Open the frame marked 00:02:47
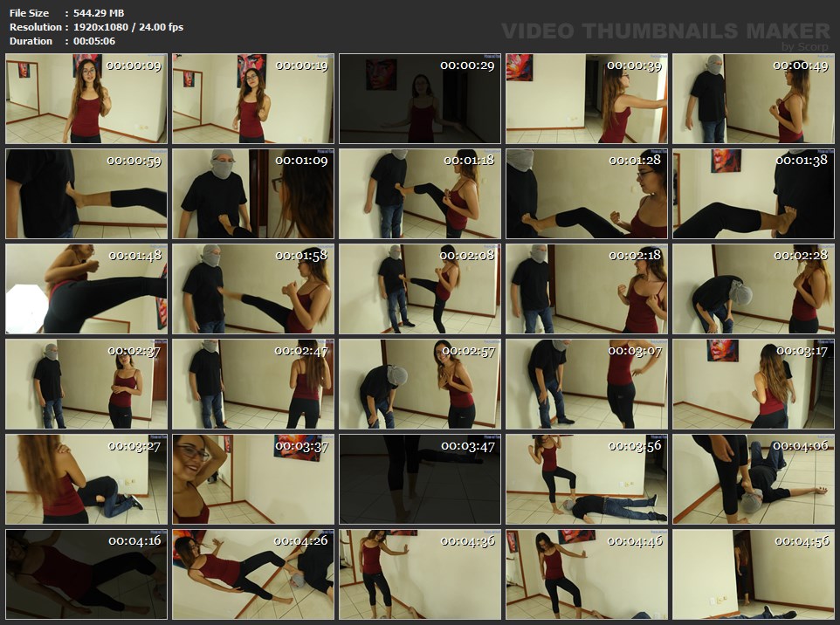 pos(253,384)
